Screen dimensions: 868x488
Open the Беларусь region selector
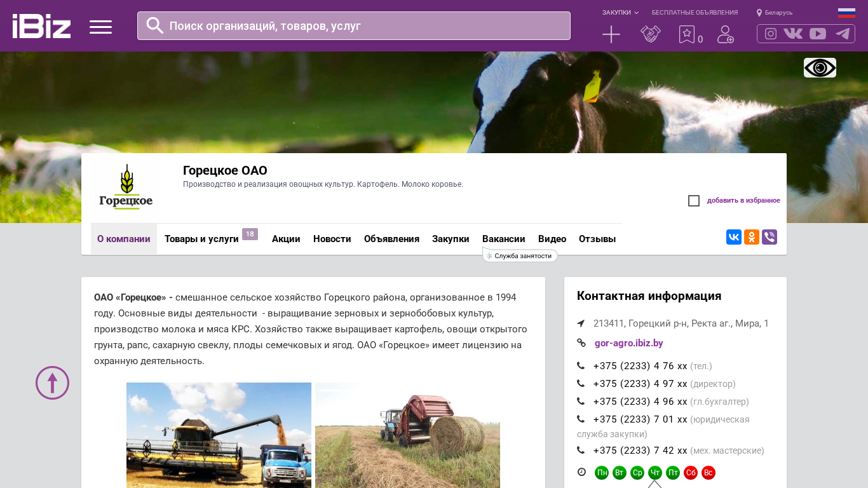pos(778,13)
